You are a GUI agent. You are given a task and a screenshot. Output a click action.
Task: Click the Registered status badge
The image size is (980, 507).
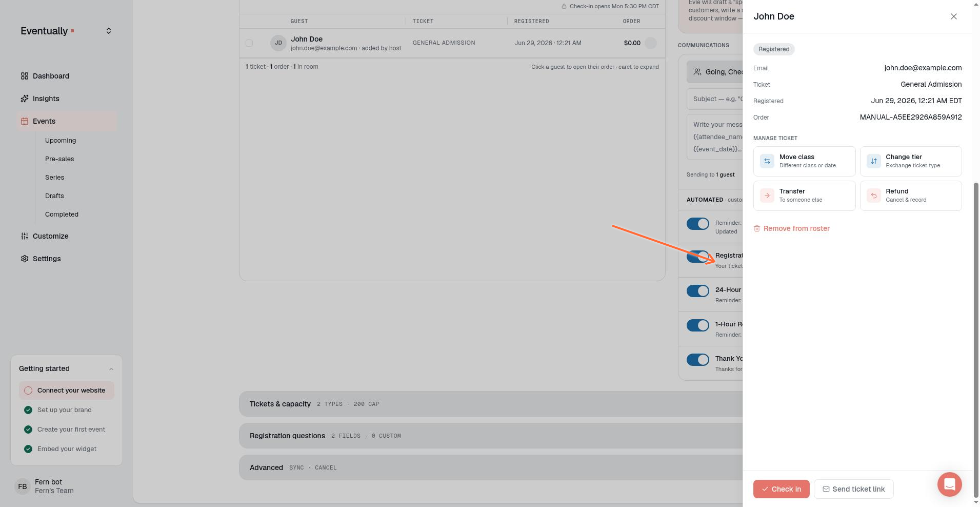774,49
